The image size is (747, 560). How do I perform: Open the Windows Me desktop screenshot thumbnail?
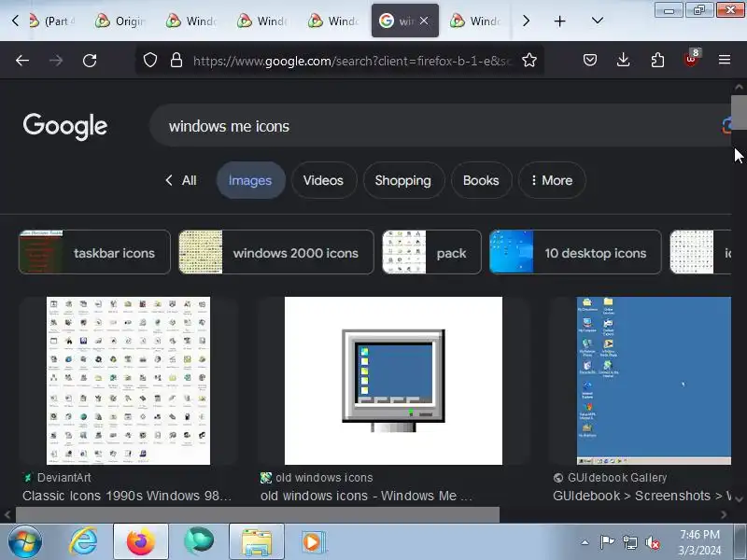coord(654,381)
